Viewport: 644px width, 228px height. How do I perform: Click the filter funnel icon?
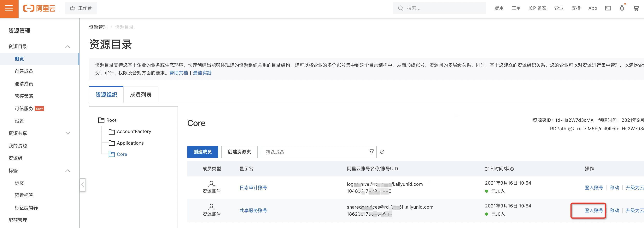[371, 152]
